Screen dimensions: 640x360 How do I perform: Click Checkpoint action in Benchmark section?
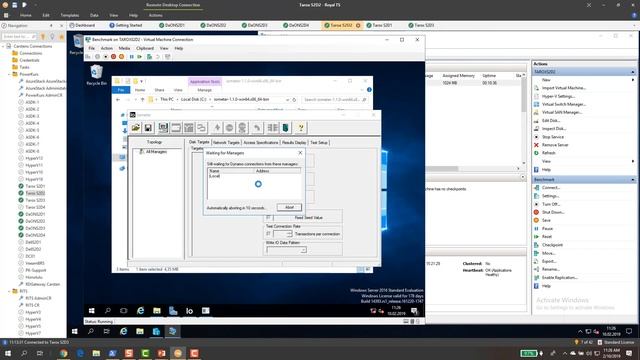(552, 245)
